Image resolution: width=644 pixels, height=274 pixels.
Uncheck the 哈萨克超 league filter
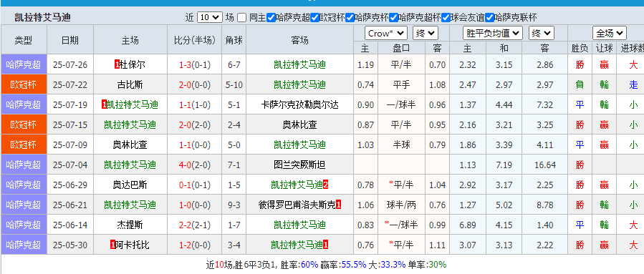coord(271,18)
